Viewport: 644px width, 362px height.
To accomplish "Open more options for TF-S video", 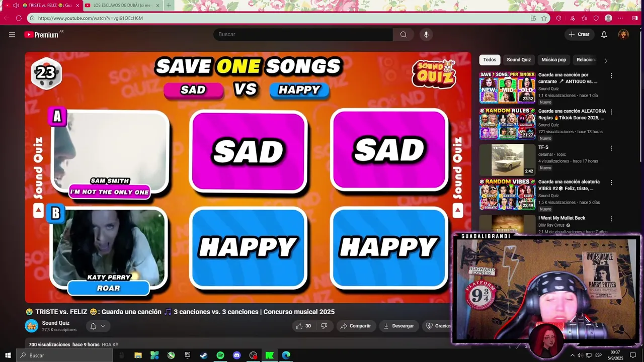I will (x=611, y=148).
